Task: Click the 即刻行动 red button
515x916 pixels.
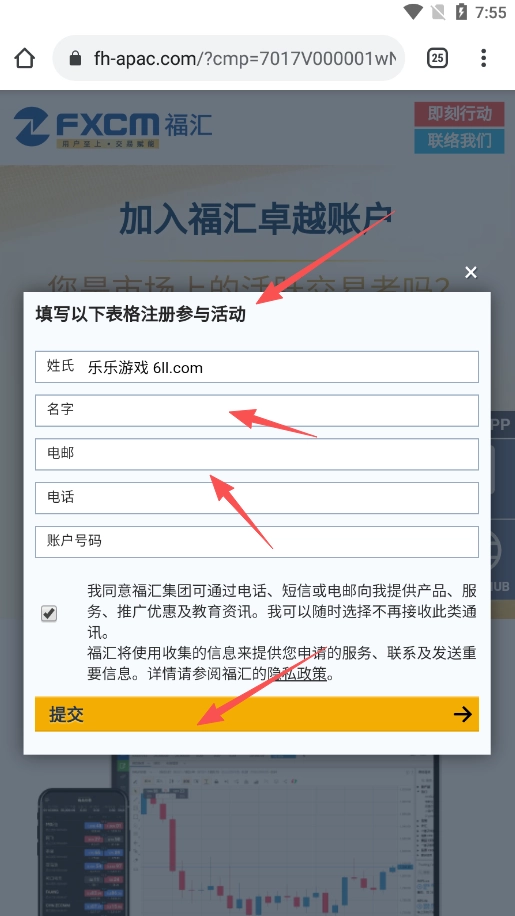Action: coord(460,114)
